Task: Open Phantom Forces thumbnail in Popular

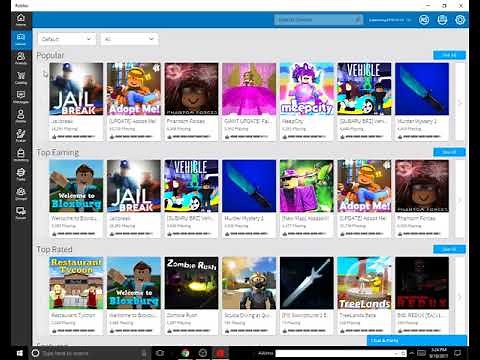Action: coord(191,89)
